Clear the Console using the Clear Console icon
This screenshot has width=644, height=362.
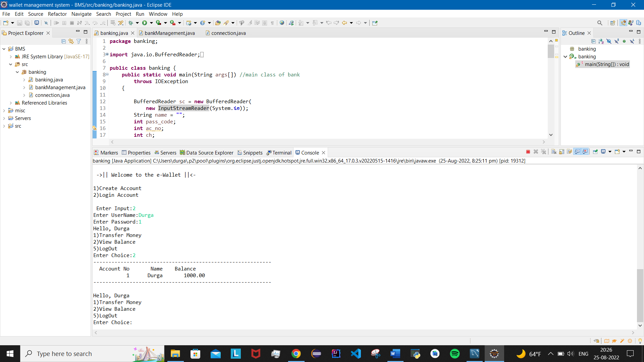(554, 152)
